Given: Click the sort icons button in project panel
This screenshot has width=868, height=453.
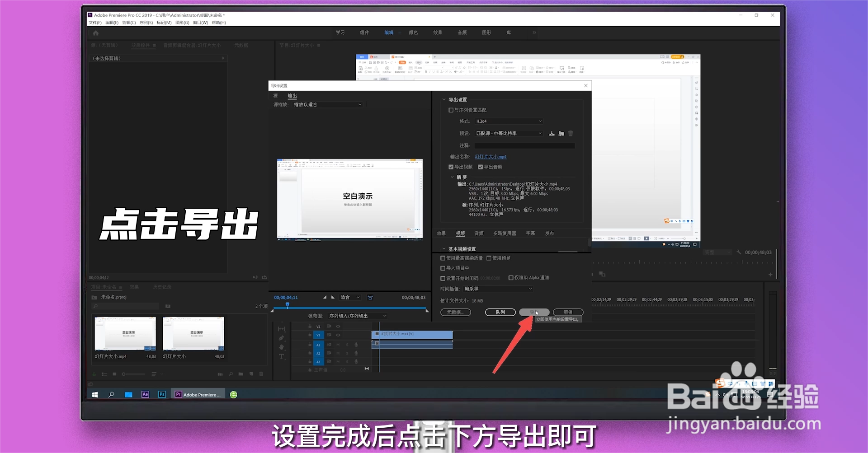Looking at the screenshot, I should (154, 374).
